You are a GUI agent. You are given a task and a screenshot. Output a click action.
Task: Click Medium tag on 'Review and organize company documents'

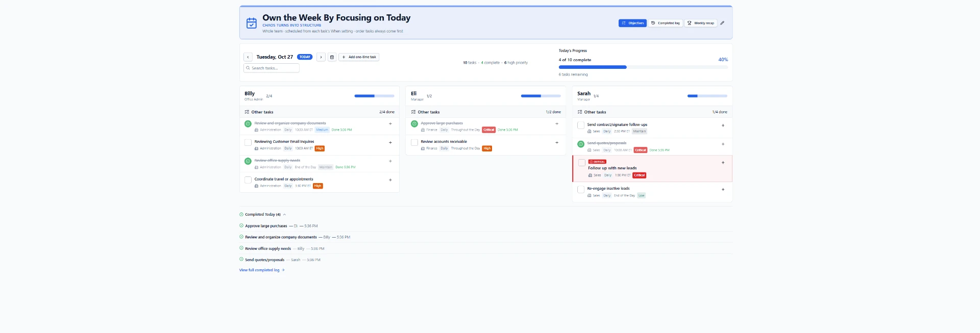[322, 130]
